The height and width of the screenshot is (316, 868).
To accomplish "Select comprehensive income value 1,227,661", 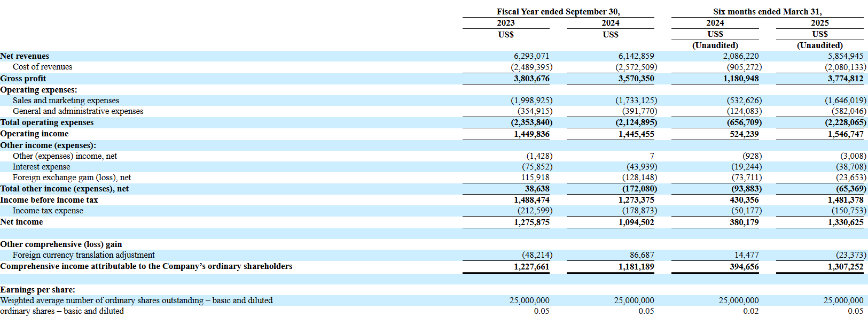I will click(531, 267).
